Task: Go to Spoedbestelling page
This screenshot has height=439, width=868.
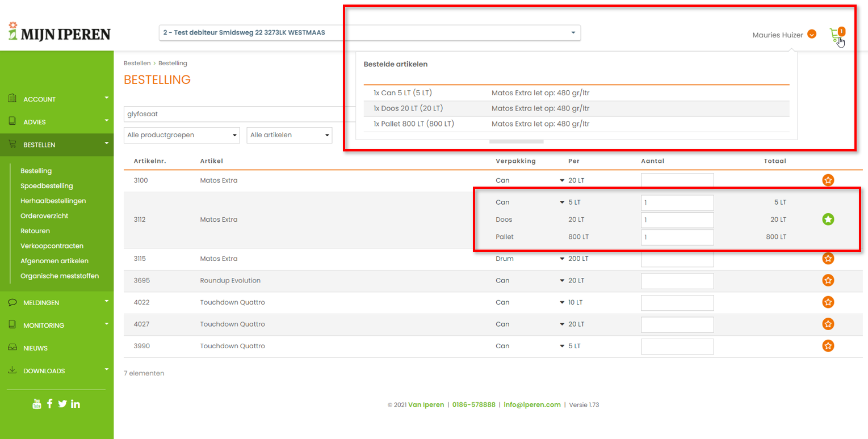Action: pyautogui.click(x=47, y=186)
